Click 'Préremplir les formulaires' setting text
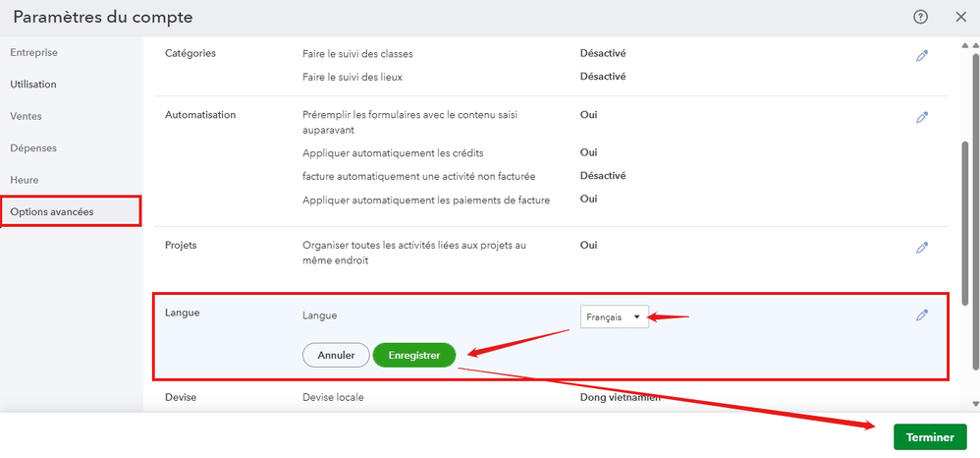 (x=410, y=123)
